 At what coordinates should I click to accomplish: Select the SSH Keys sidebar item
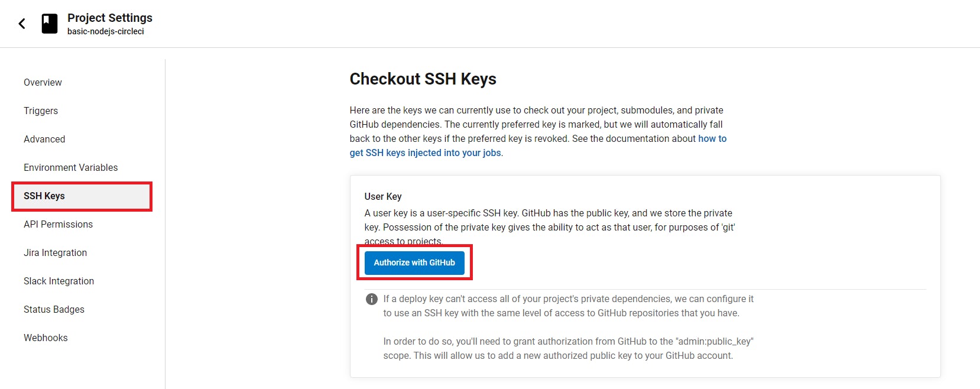pos(44,196)
